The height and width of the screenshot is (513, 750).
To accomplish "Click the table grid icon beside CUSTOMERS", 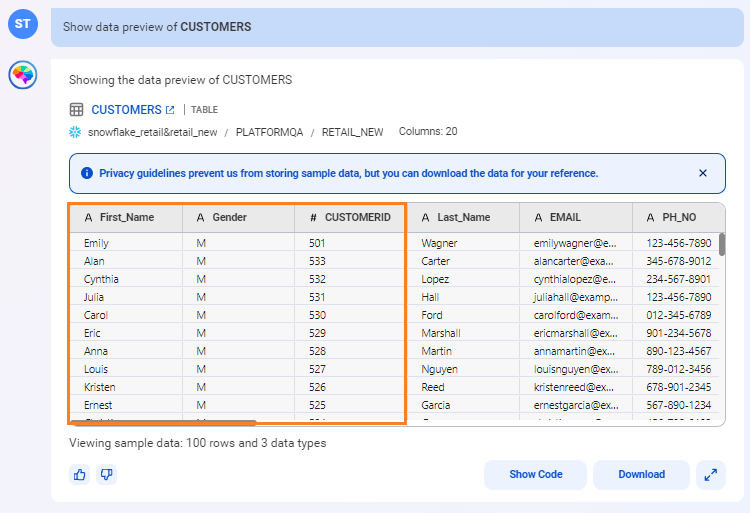I will [77, 109].
